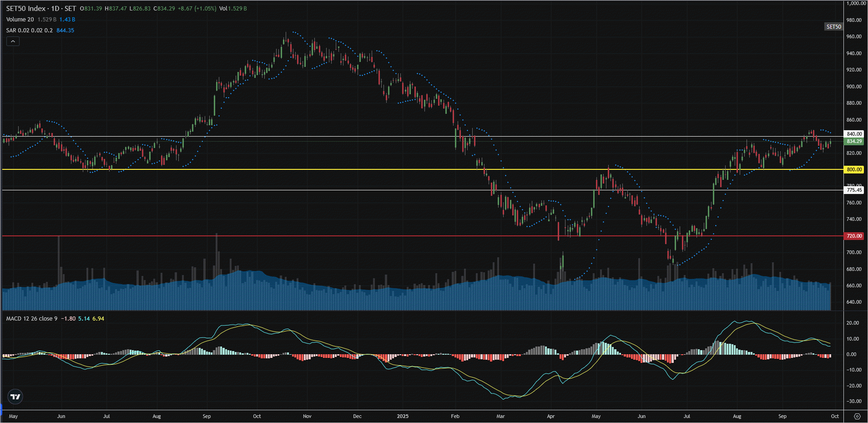
Task: Select the Volume 20 indicator legend
Action: 20,20
